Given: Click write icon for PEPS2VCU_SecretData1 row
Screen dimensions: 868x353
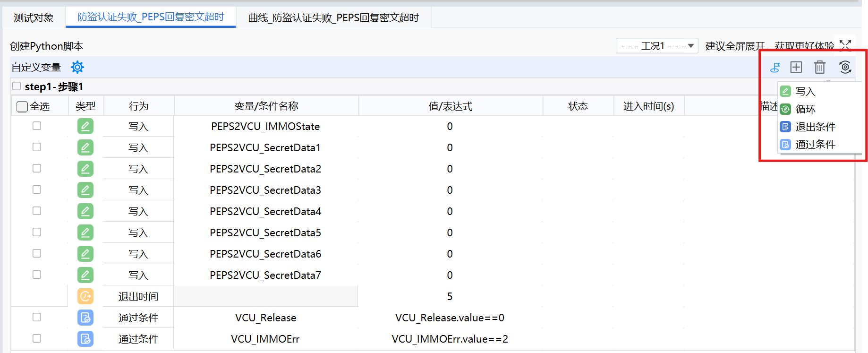Looking at the screenshot, I should coord(85,147).
